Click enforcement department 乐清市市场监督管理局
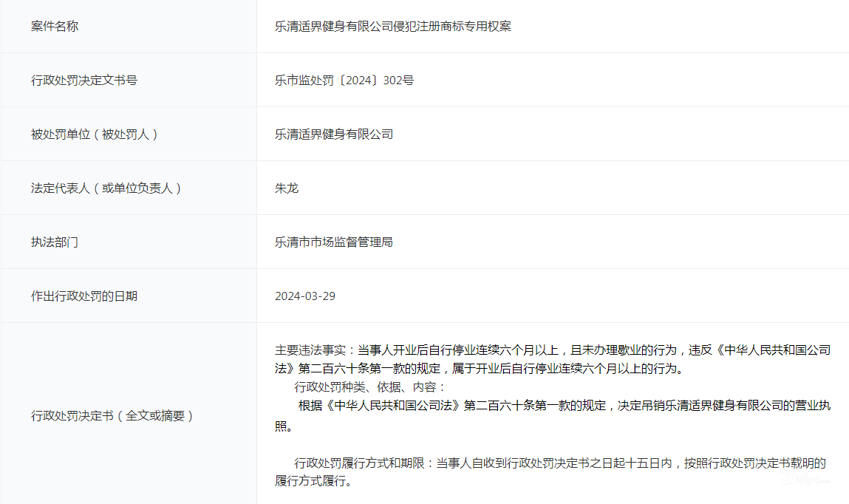849x504 pixels. pos(333,242)
